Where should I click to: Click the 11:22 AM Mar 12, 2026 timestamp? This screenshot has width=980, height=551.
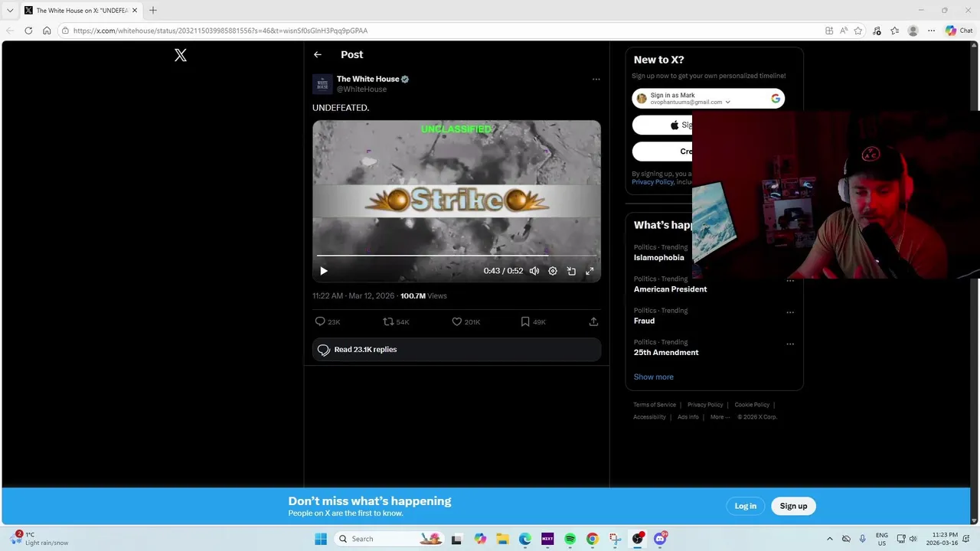point(353,296)
